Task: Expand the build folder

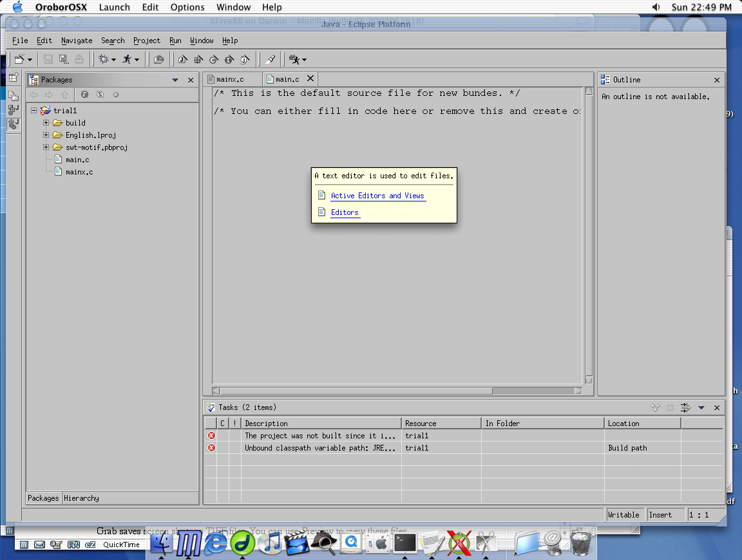Action: tap(46, 122)
